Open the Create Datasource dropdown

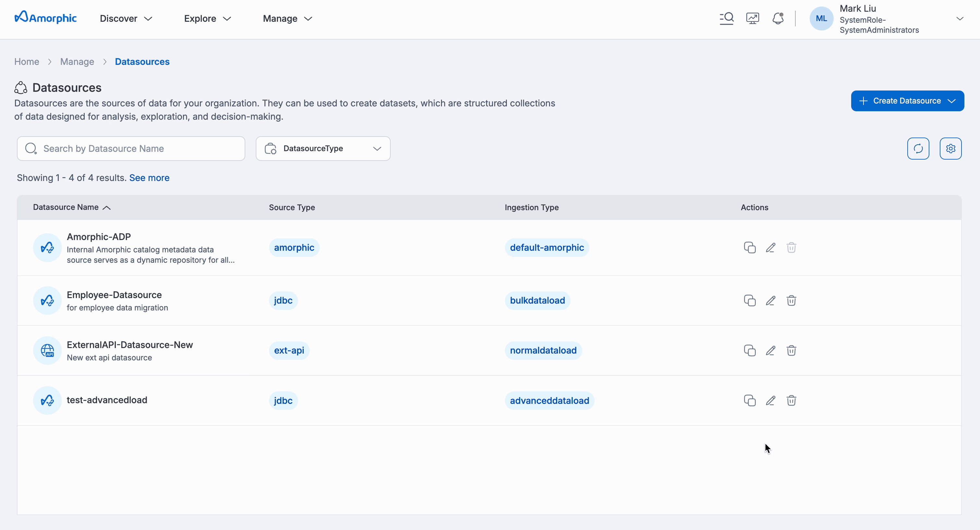pyautogui.click(x=907, y=101)
